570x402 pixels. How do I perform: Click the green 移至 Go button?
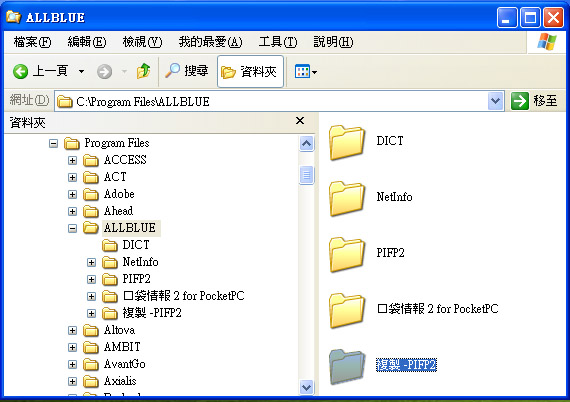(534, 101)
